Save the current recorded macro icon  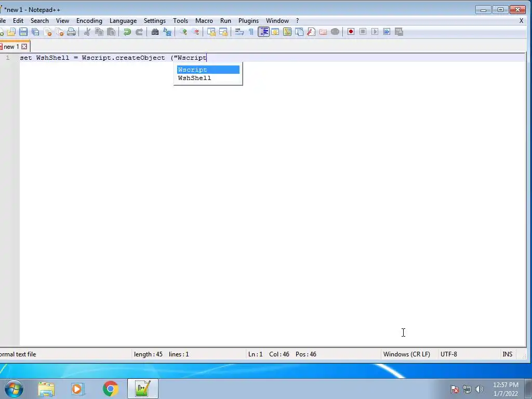click(x=399, y=32)
